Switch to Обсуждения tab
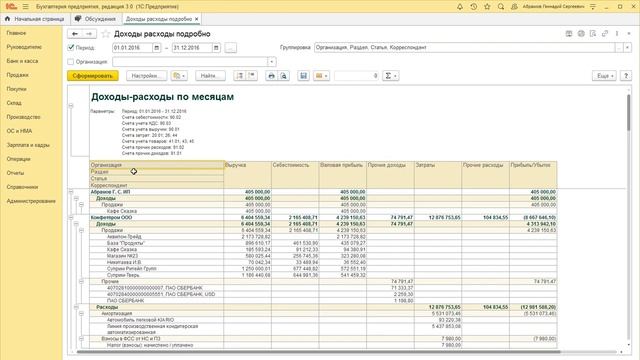 pos(96,19)
